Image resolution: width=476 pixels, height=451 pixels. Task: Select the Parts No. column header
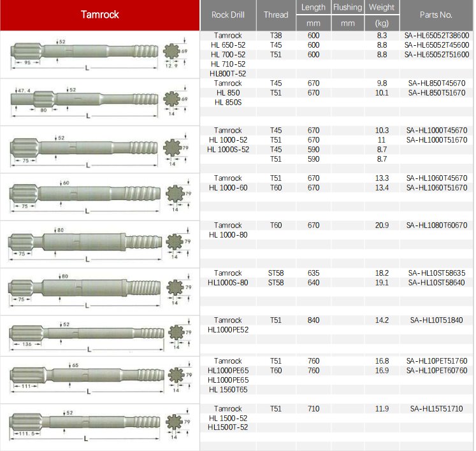(436, 15)
